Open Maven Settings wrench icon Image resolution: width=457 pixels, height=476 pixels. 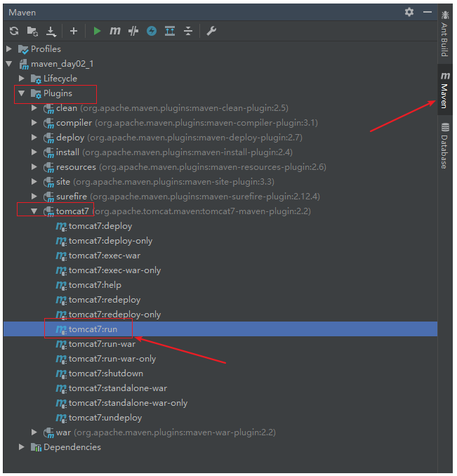(x=211, y=31)
